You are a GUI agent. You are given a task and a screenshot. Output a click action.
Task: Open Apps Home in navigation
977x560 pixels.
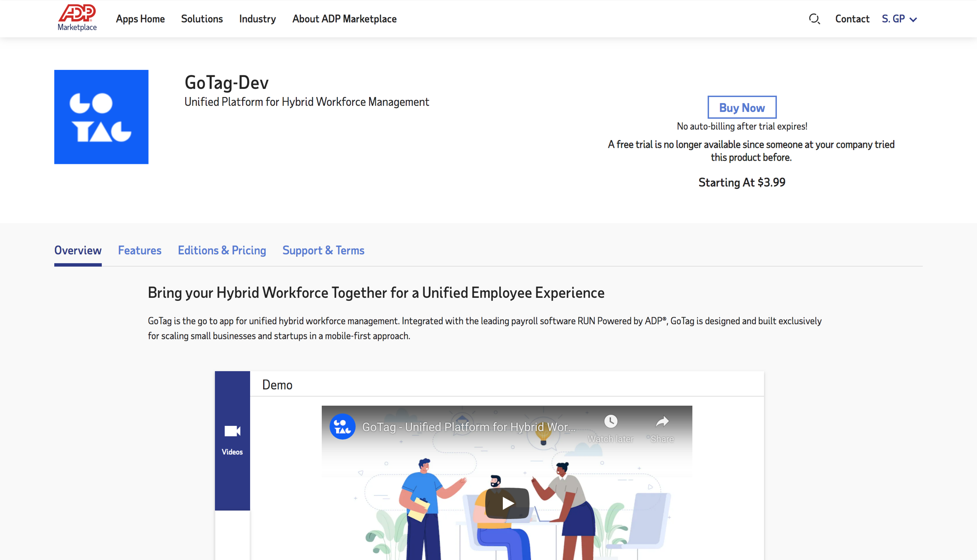click(x=140, y=19)
